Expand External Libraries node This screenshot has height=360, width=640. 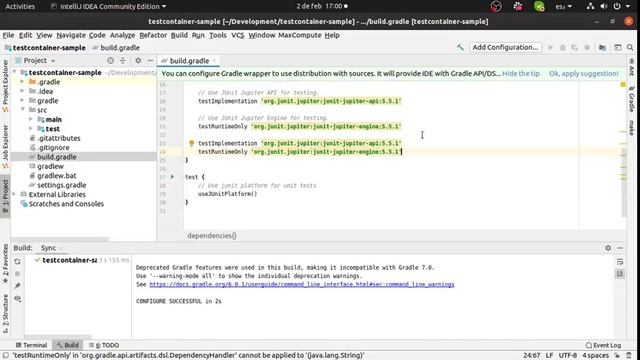pyautogui.click(x=14, y=194)
